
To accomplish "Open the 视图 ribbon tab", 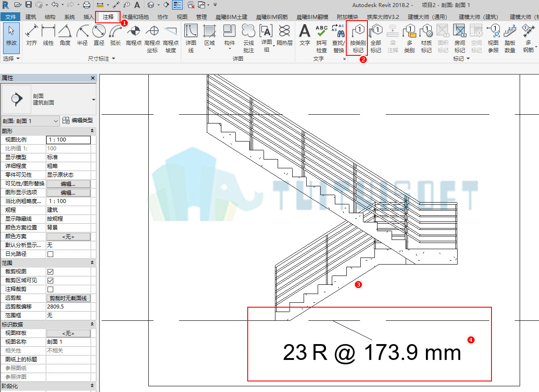I will pos(182,17).
